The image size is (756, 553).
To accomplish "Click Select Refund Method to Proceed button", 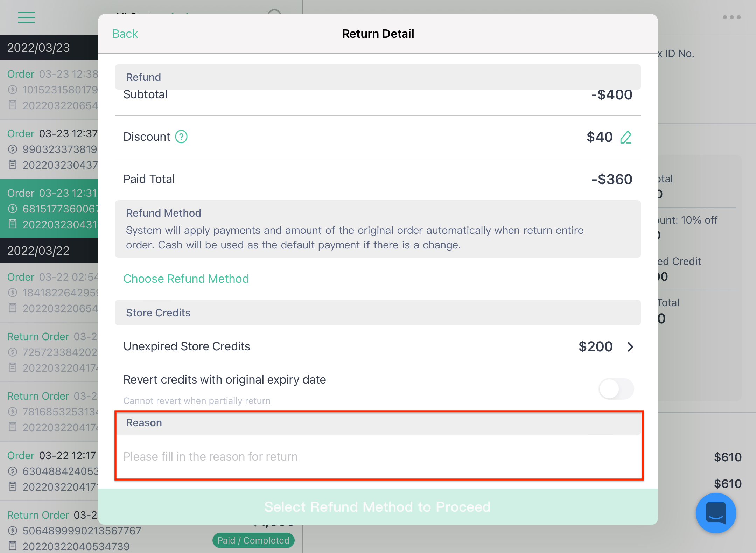I will pyautogui.click(x=378, y=506).
